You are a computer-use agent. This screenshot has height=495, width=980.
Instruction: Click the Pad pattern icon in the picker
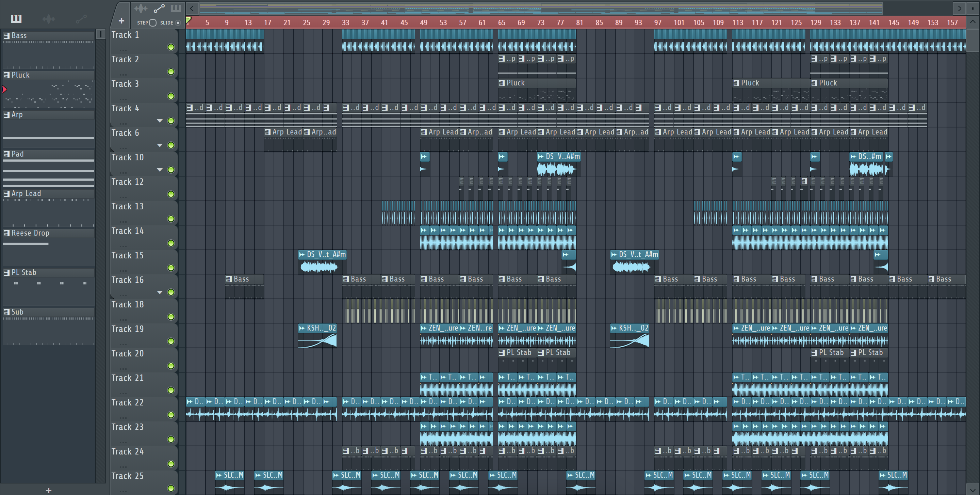point(6,154)
